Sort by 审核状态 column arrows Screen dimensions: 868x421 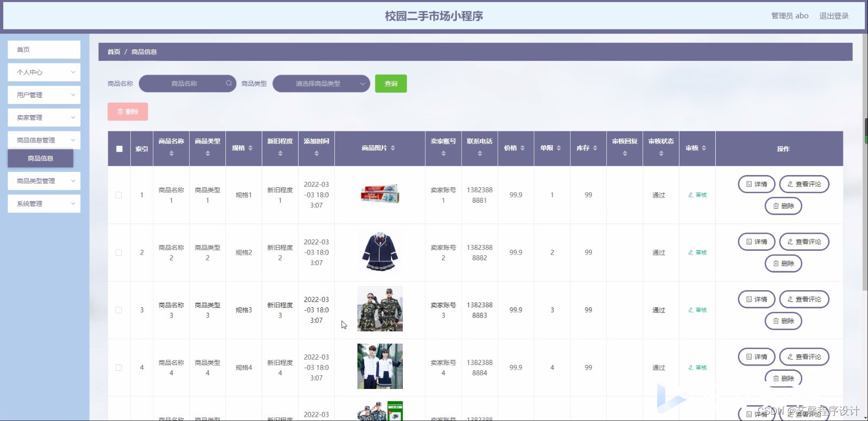661,154
